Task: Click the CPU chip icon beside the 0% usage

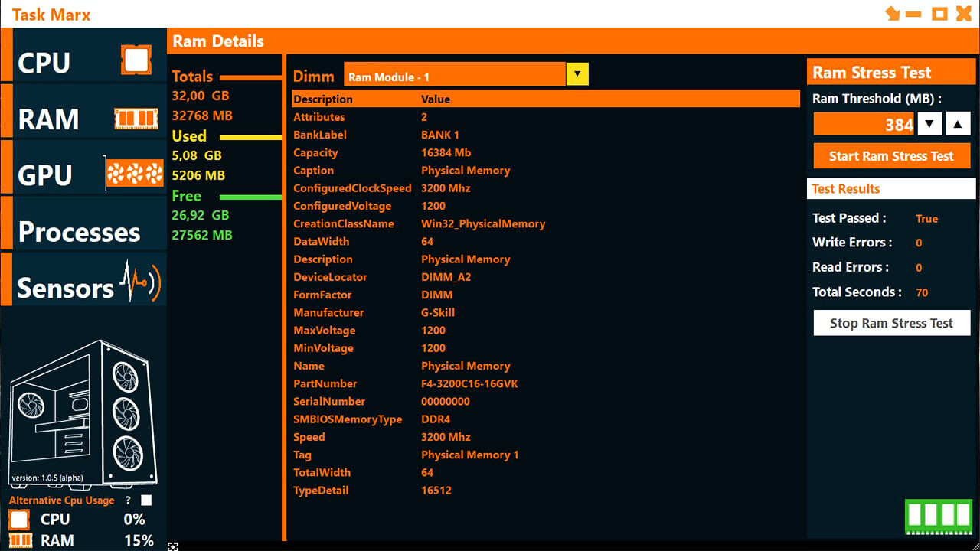Action: 18,519
